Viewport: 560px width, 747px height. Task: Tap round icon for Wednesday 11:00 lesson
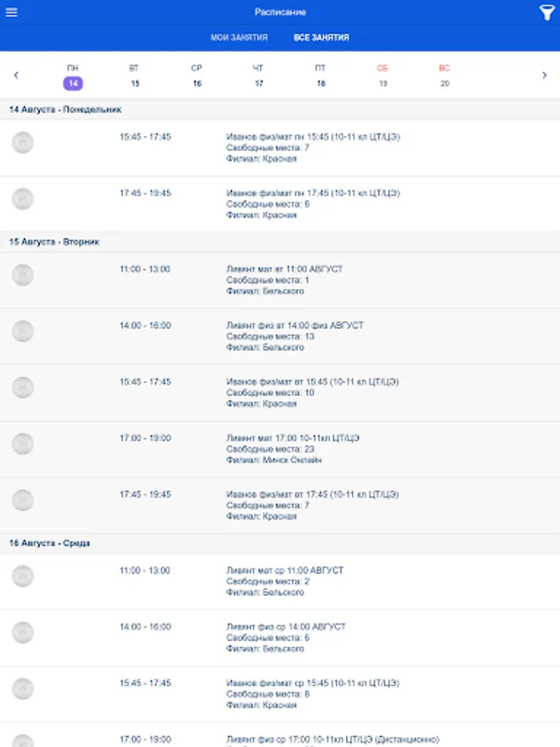[x=23, y=577]
